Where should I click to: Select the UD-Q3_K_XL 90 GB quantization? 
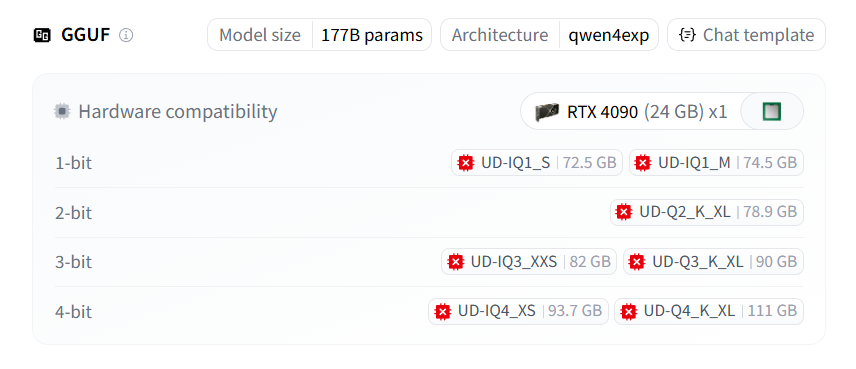[x=714, y=262]
